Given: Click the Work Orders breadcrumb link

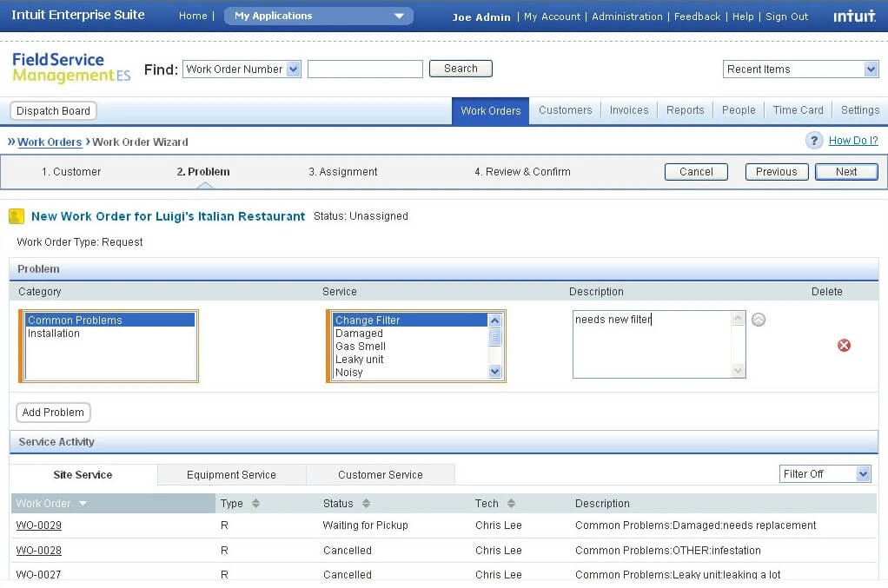Looking at the screenshot, I should point(50,142).
